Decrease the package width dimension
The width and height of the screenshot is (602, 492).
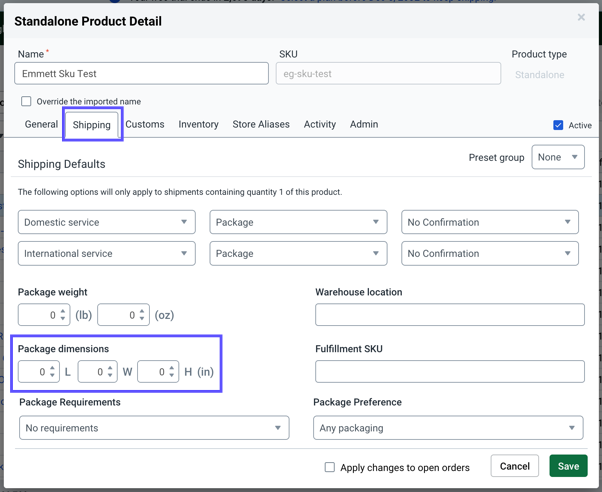(x=110, y=375)
